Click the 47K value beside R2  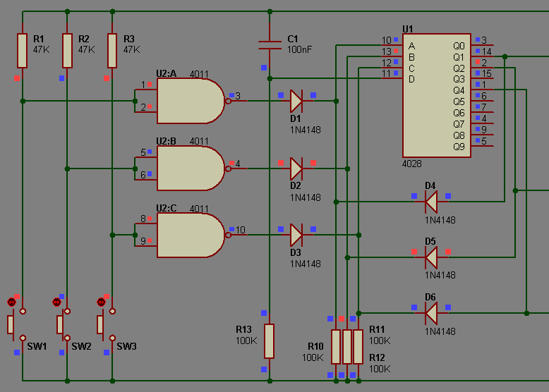tap(86, 49)
